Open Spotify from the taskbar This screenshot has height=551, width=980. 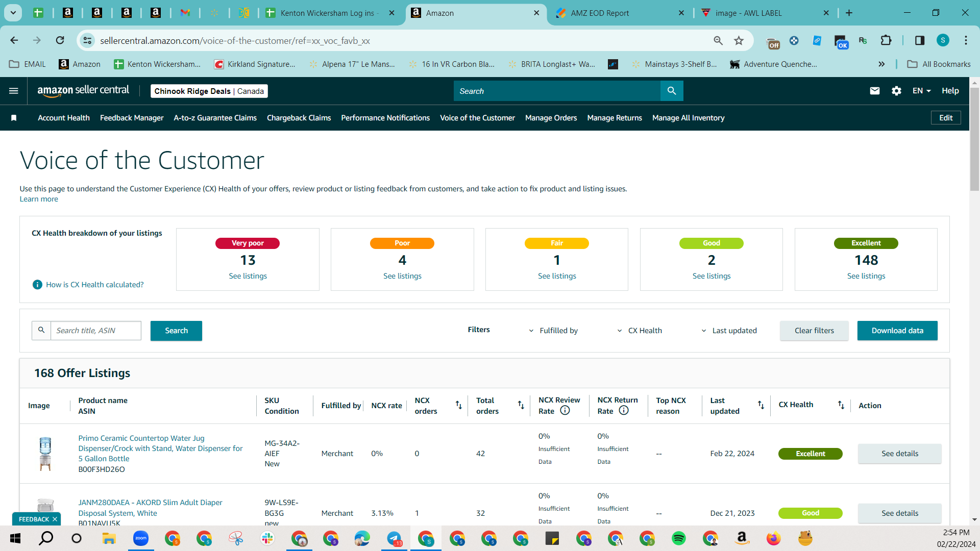pos(679,538)
